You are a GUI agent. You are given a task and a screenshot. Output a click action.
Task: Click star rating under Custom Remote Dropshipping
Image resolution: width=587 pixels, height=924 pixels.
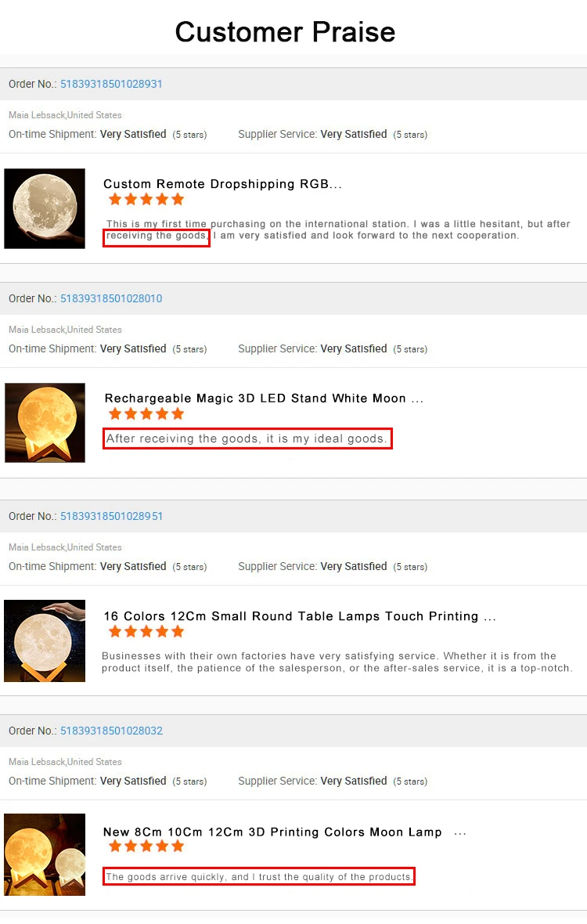tap(146, 200)
